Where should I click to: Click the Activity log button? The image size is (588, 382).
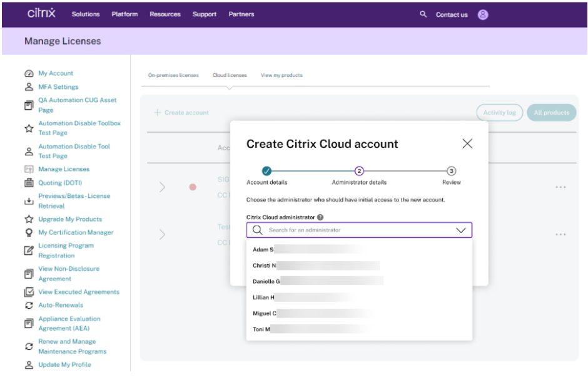tap(499, 113)
